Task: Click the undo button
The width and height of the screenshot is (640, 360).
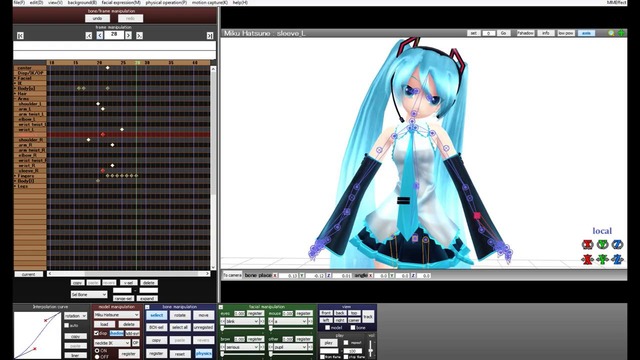Action: (x=97, y=18)
